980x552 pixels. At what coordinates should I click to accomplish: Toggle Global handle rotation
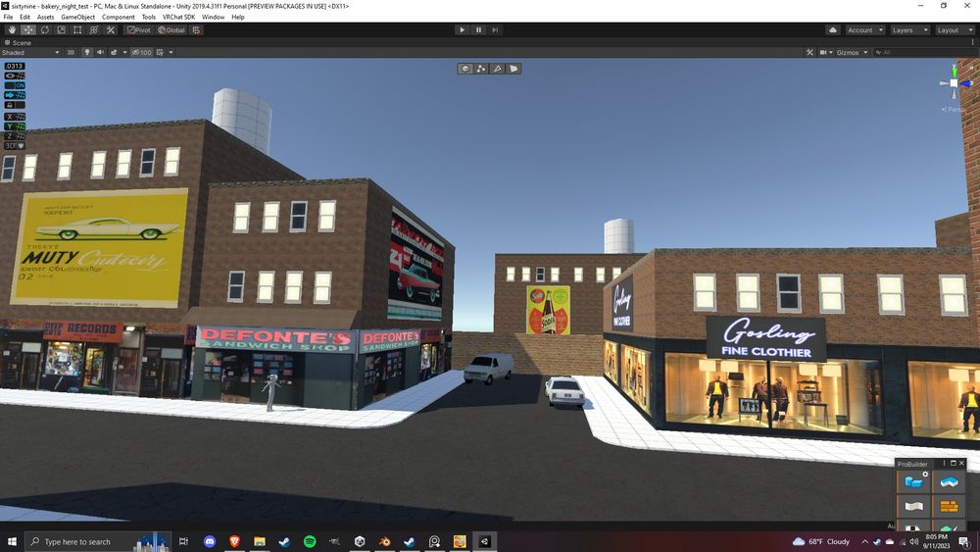[x=171, y=30]
